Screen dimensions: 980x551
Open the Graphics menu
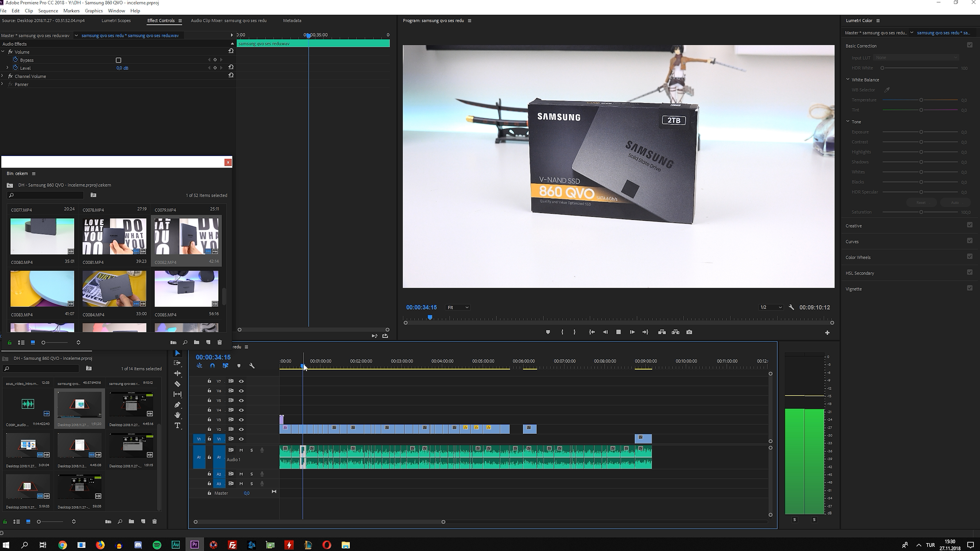(x=94, y=11)
